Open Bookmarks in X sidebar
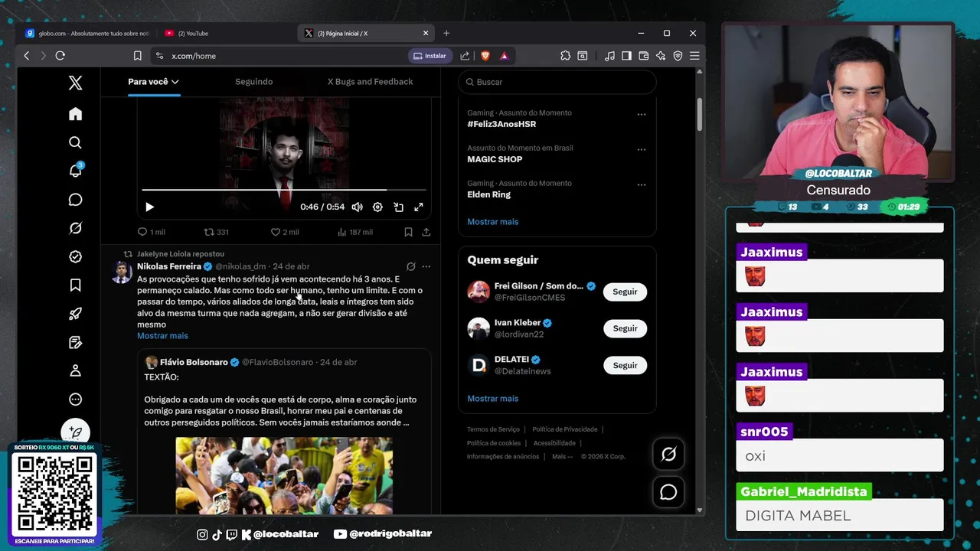980x551 pixels. pyautogui.click(x=75, y=285)
